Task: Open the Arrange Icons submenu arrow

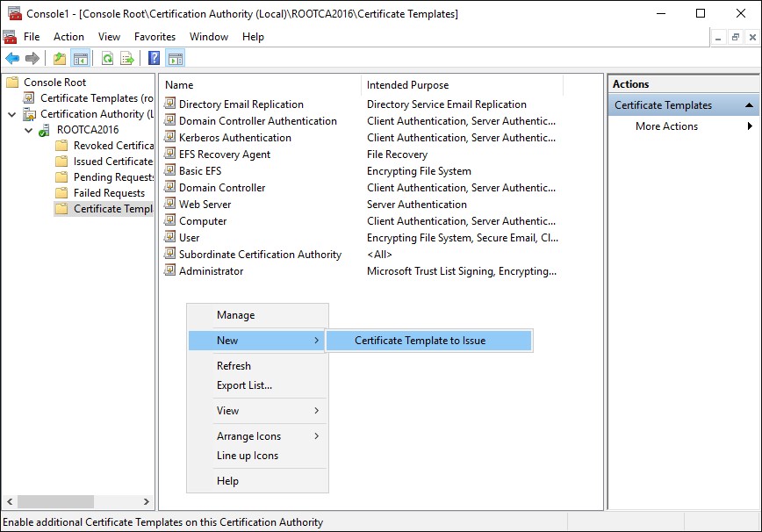Action: click(x=316, y=435)
